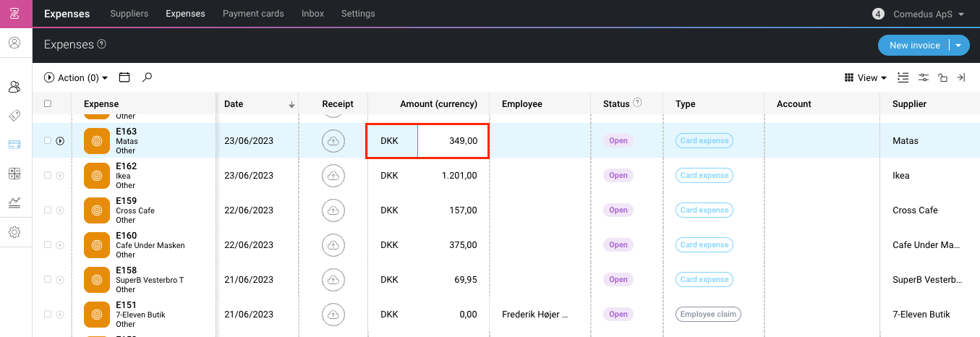The width and height of the screenshot is (980, 337).
Task: Click Open status badge for Cross Cafe
Action: coord(618,210)
